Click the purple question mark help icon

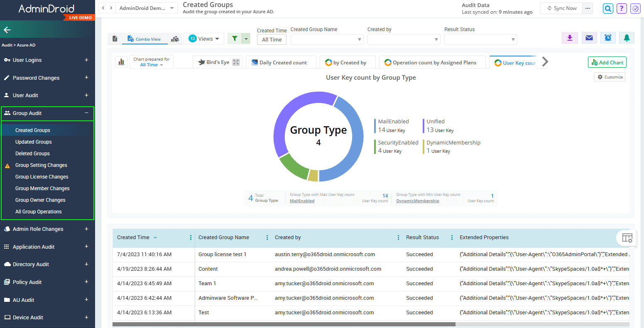[622, 8]
